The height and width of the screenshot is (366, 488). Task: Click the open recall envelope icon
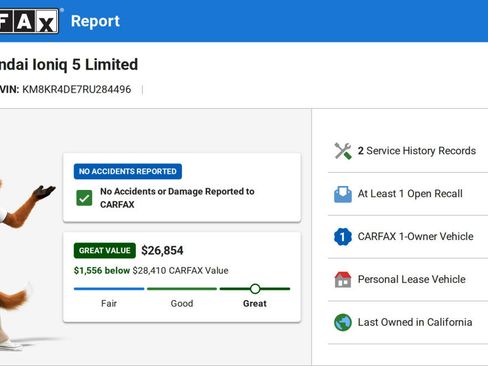click(343, 194)
